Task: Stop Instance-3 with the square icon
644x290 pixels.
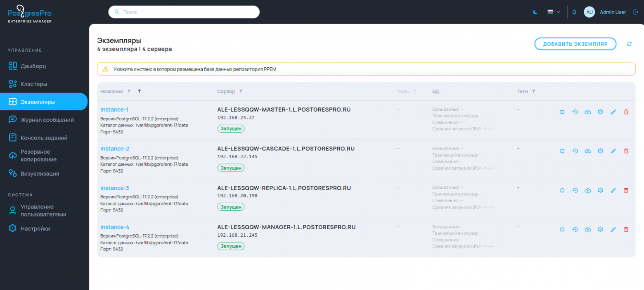Action: (562, 190)
